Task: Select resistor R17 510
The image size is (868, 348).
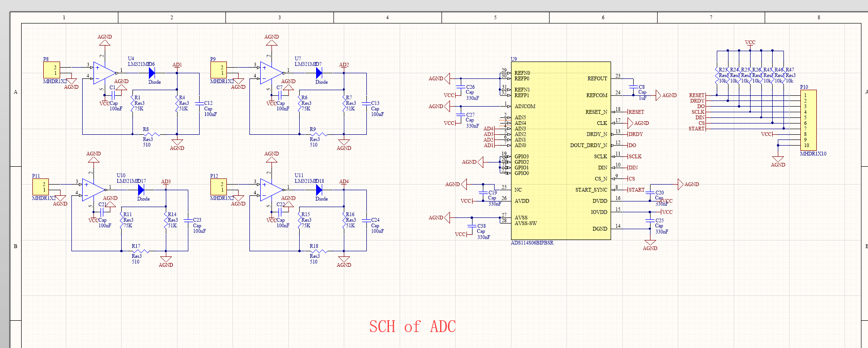Action: click(140, 251)
